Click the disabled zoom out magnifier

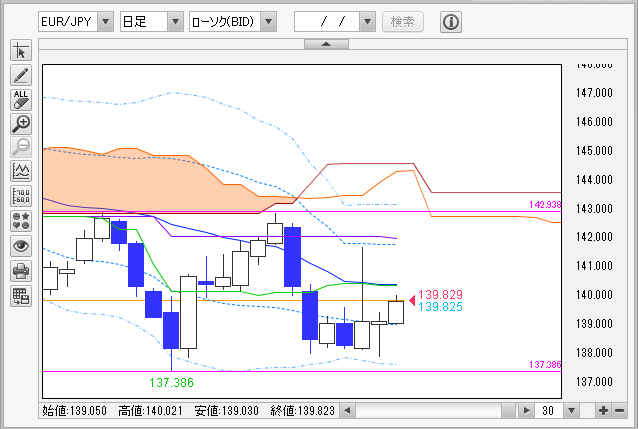[x=21, y=147]
